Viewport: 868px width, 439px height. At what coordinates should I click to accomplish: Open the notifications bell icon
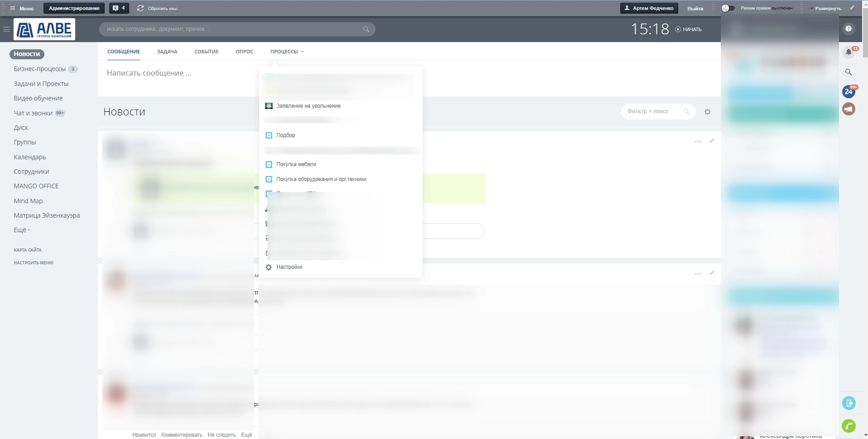point(848,52)
